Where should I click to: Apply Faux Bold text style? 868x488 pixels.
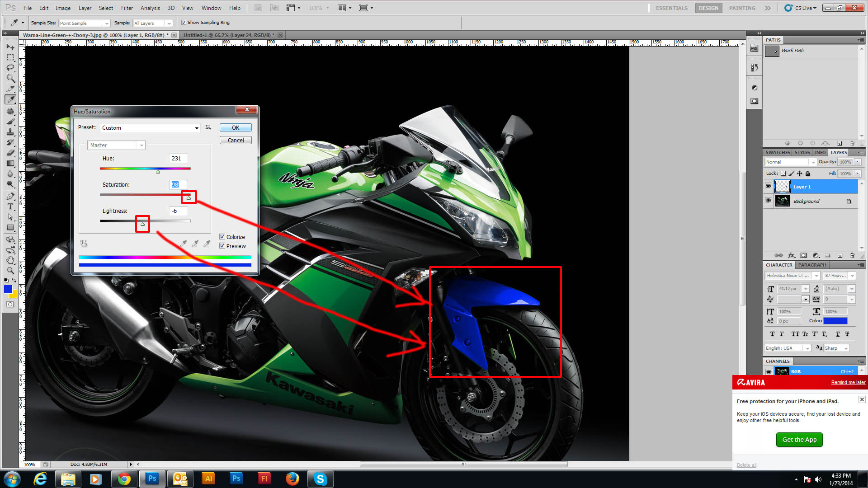[772, 334]
